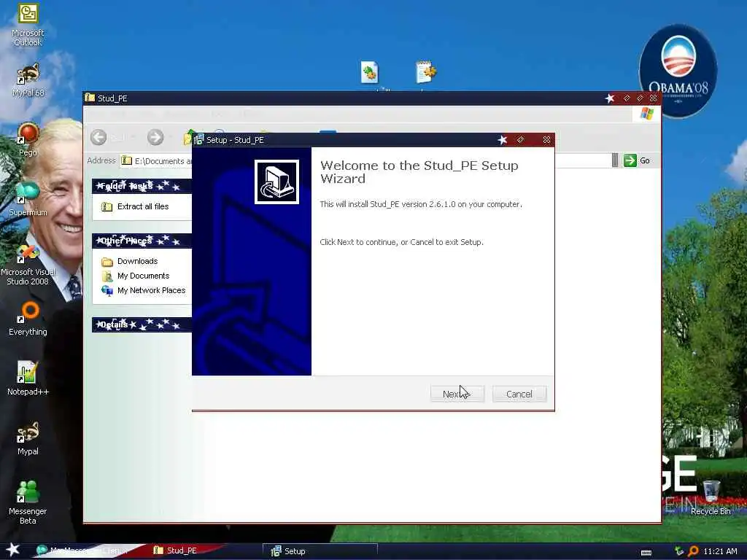Click the Forward arrow in Stud_PE explorer window
747x560 pixels.
(x=155, y=137)
